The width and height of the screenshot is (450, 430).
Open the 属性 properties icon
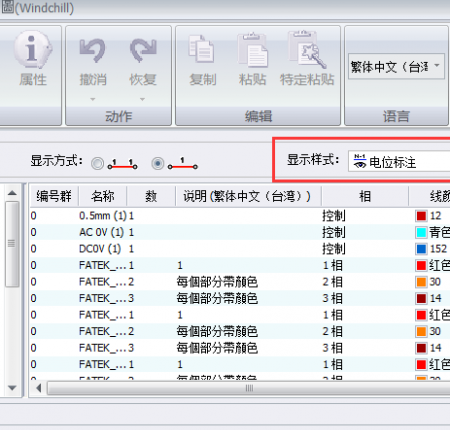[33, 50]
